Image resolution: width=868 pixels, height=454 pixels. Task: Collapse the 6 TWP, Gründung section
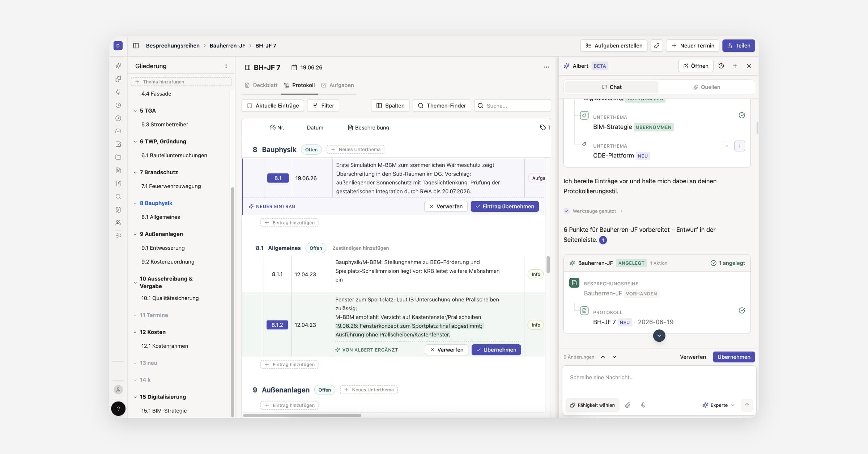pos(135,142)
